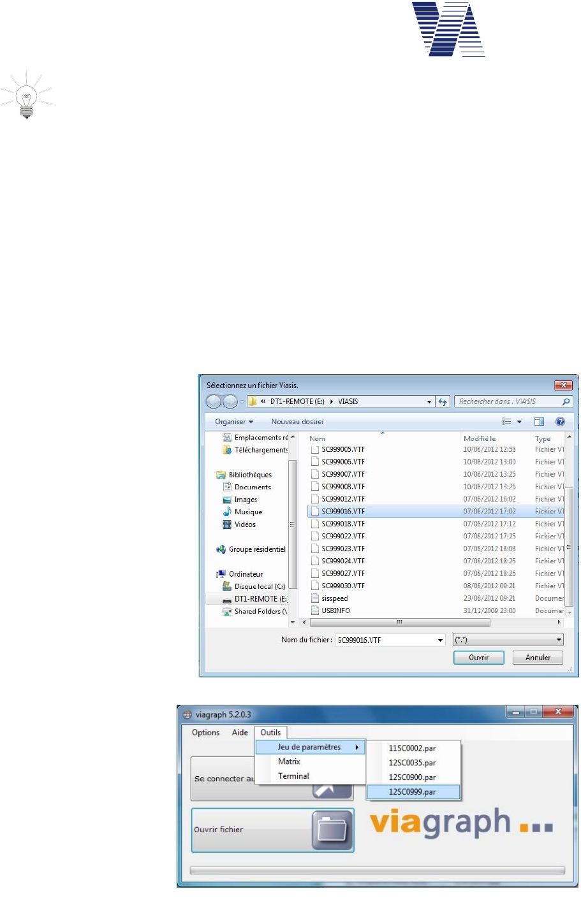Expand Jeu de paramètres submenu arrow
The height and width of the screenshot is (924, 581).
357,747
